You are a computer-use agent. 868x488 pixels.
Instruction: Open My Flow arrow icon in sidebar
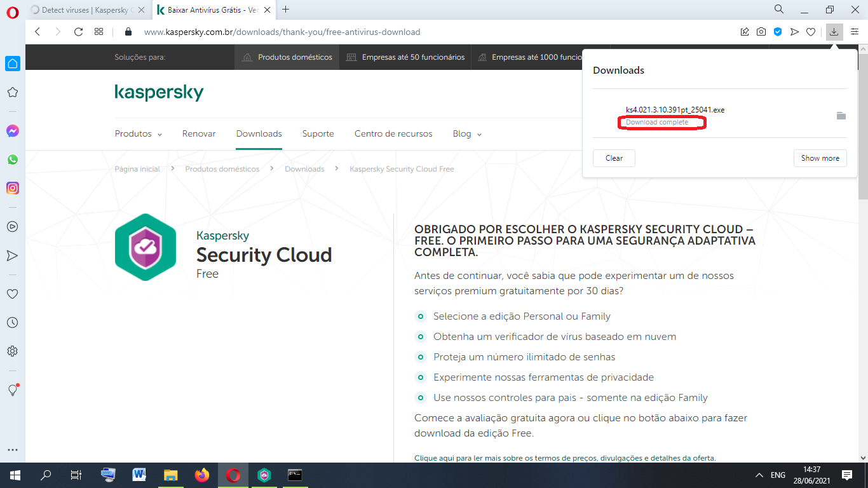click(12, 255)
